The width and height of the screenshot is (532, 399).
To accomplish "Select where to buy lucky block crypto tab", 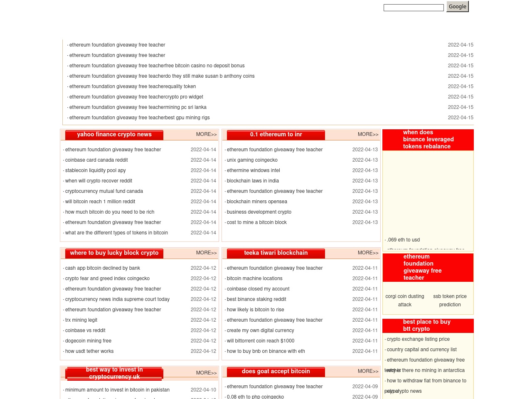I will [x=114, y=253].
